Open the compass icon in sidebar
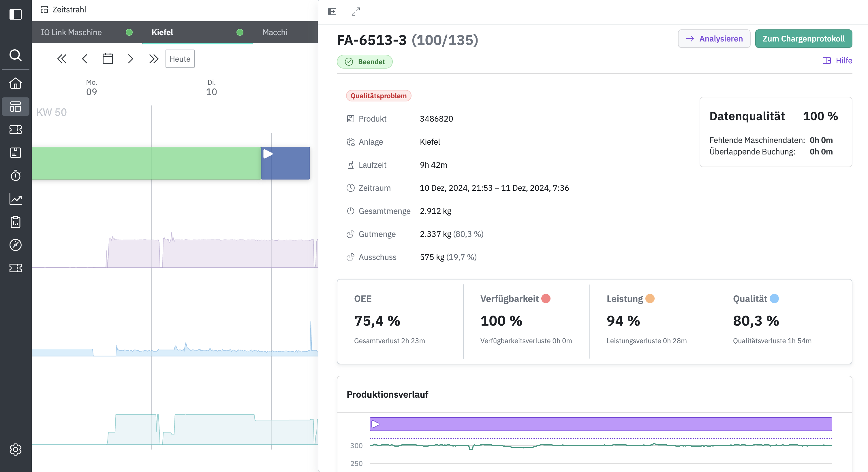 tap(16, 245)
